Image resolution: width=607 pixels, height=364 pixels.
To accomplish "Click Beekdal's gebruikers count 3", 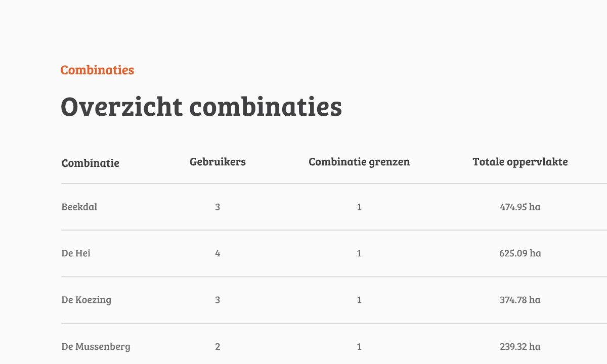I will point(218,207).
